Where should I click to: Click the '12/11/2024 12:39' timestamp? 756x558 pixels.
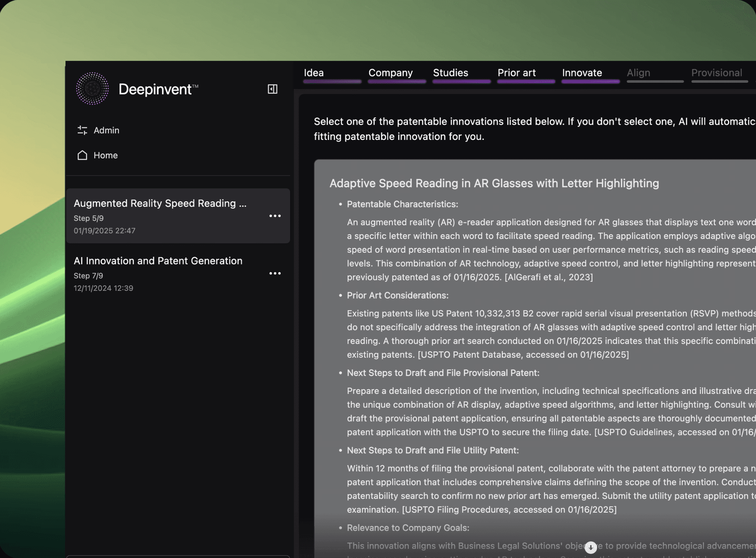tap(103, 288)
